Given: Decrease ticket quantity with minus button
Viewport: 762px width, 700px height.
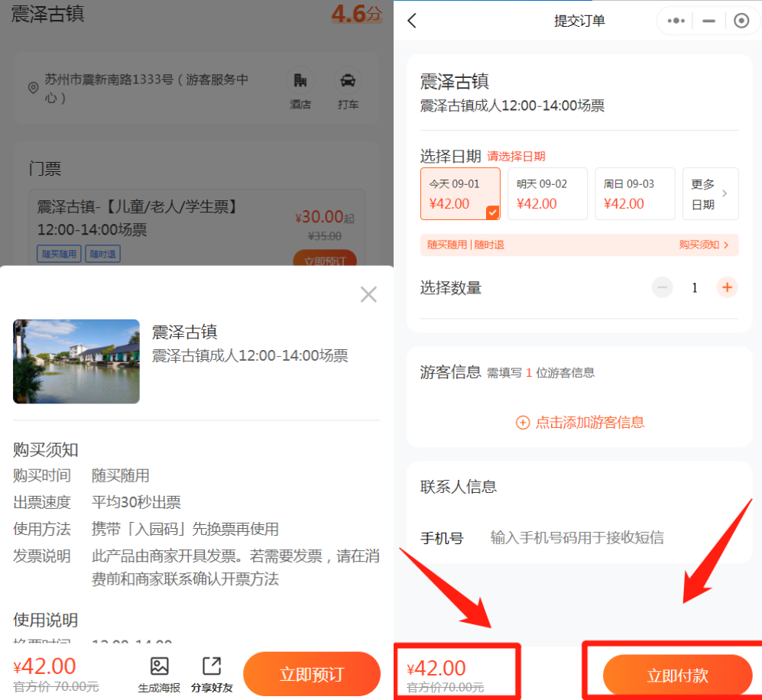Looking at the screenshot, I should pos(662,287).
